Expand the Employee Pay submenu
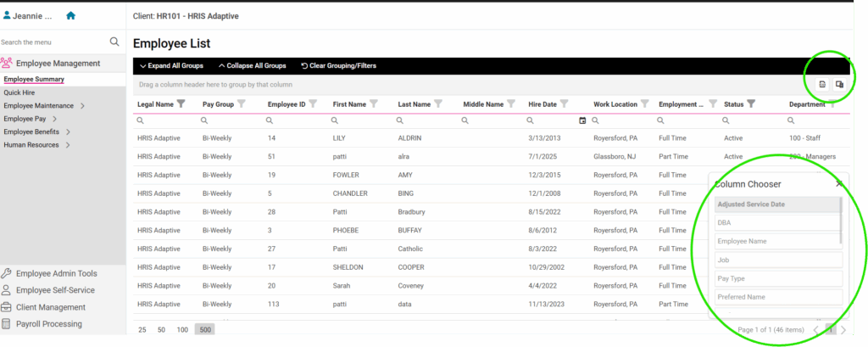Screen dimensions: 868x347 54,119
